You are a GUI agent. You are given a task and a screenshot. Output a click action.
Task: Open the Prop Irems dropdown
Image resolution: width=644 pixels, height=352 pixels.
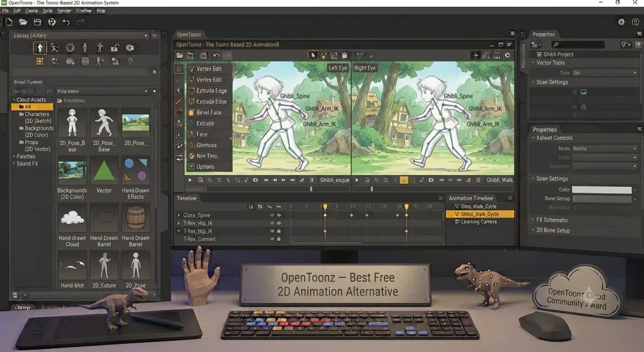[103, 91]
